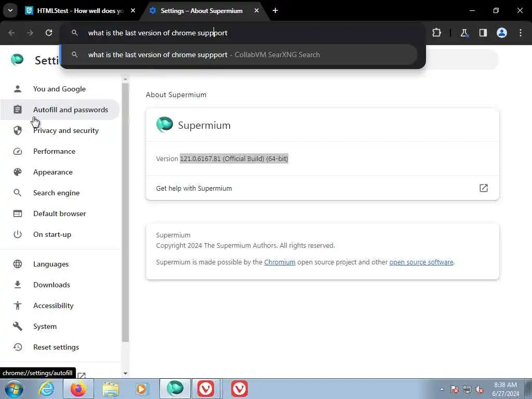Click the You and Google person icon

(18, 89)
